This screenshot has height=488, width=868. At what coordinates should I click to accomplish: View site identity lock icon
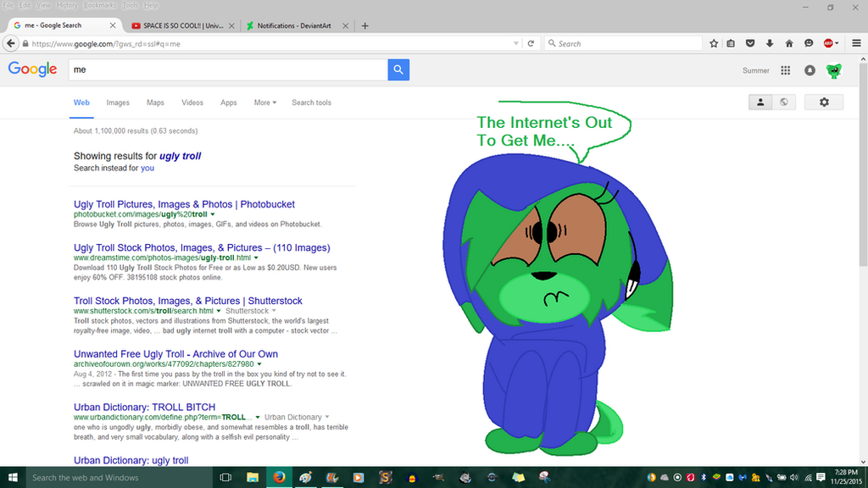(25, 44)
